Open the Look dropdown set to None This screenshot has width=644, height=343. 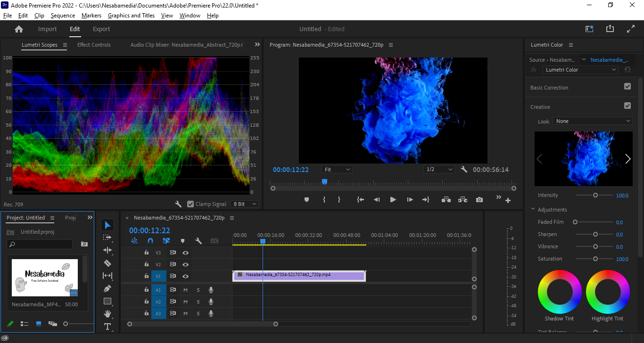coord(593,121)
